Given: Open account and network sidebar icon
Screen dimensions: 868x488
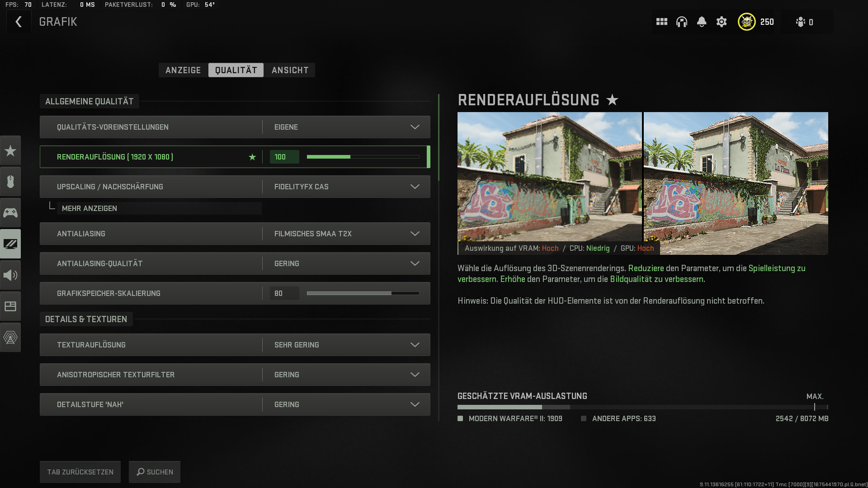Looking at the screenshot, I should click(x=10, y=338).
